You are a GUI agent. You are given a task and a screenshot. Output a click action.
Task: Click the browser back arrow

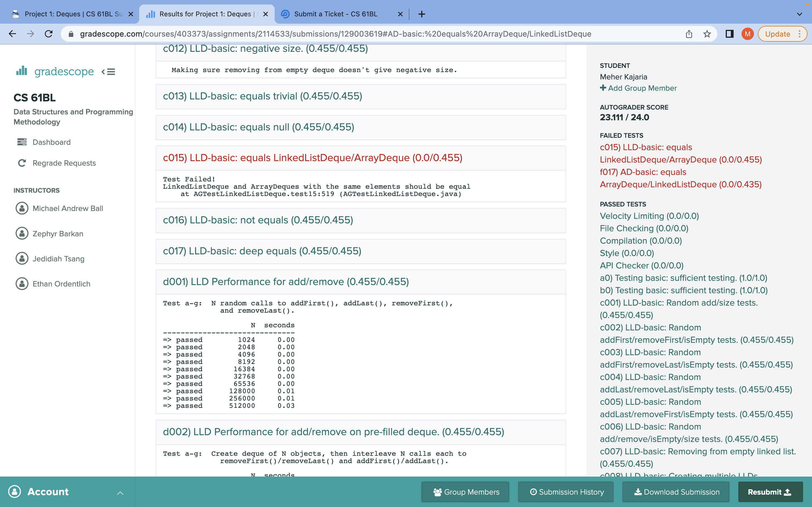(12, 34)
